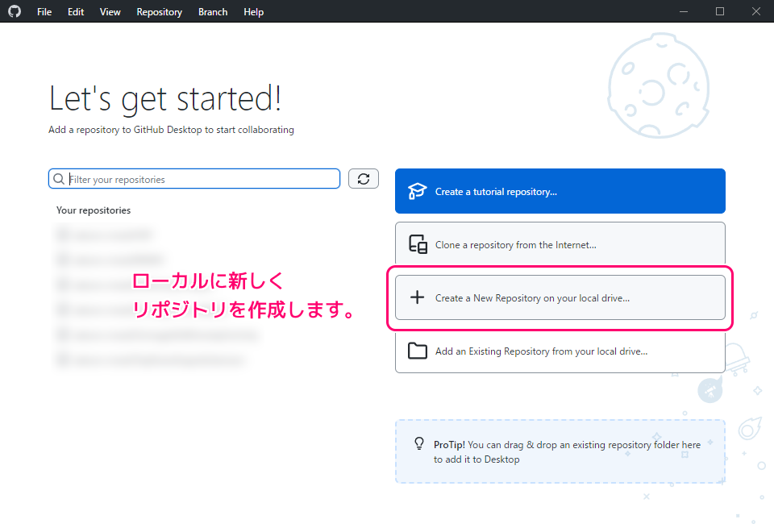
Task: Clone a repository from the Internet
Action: coord(560,244)
